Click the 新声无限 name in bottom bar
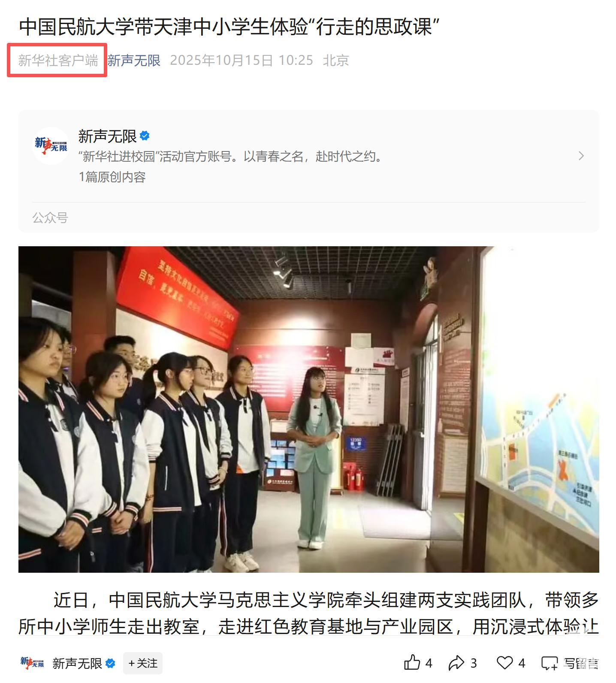Screen dimensions: 616x683 pyautogui.click(x=77, y=663)
